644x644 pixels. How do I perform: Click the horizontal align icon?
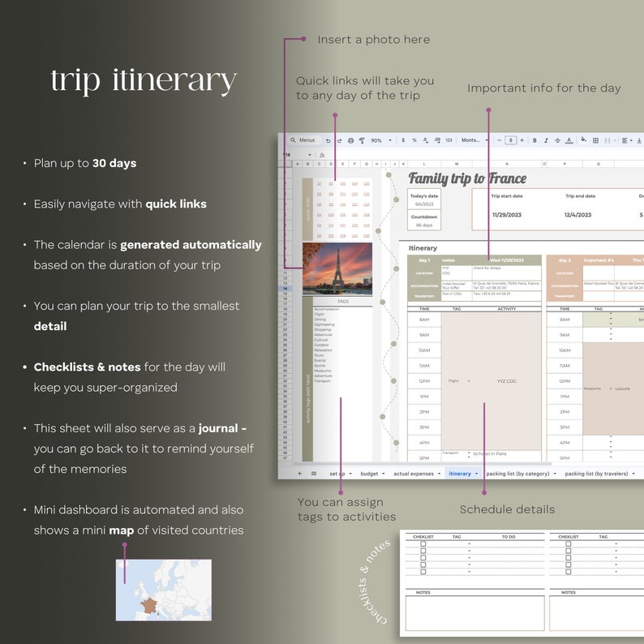(x=625, y=140)
